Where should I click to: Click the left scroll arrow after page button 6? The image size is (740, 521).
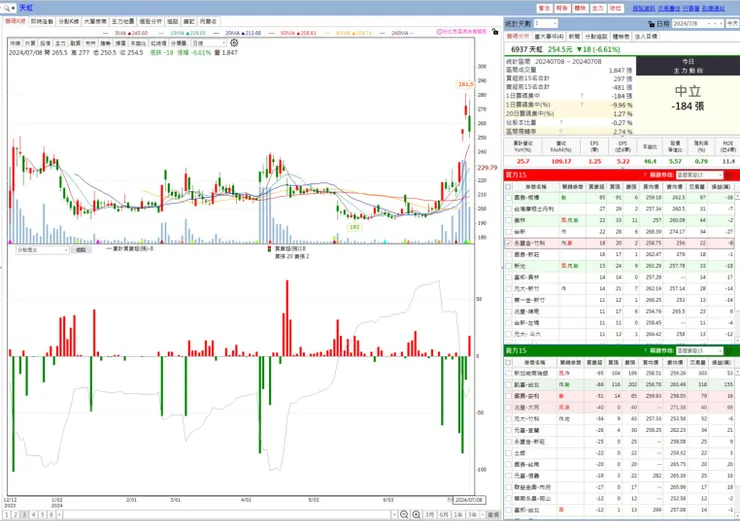click(x=59, y=515)
